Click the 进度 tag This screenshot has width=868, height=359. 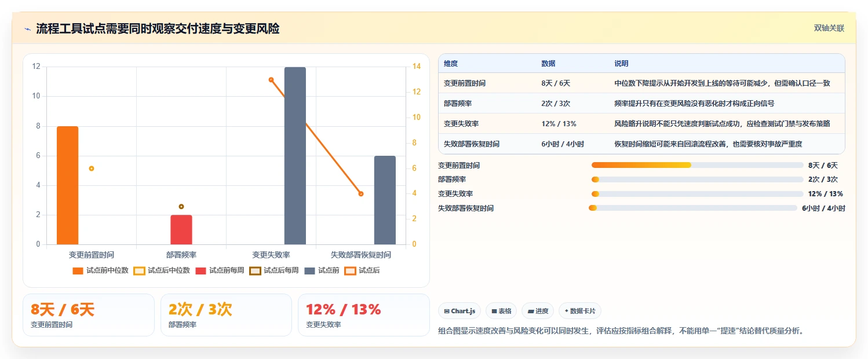tap(538, 311)
